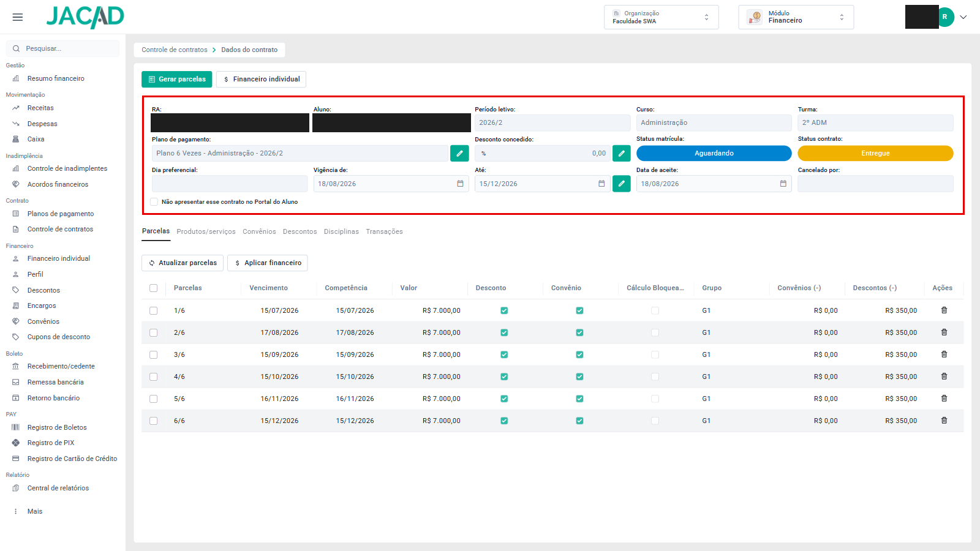
Task: Click pencil icon next to Desconto concedido
Action: pyautogui.click(x=621, y=153)
